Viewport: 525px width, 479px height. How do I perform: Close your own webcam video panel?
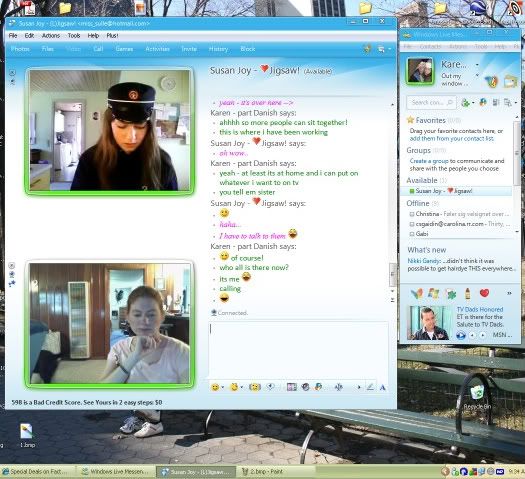click(x=12, y=266)
